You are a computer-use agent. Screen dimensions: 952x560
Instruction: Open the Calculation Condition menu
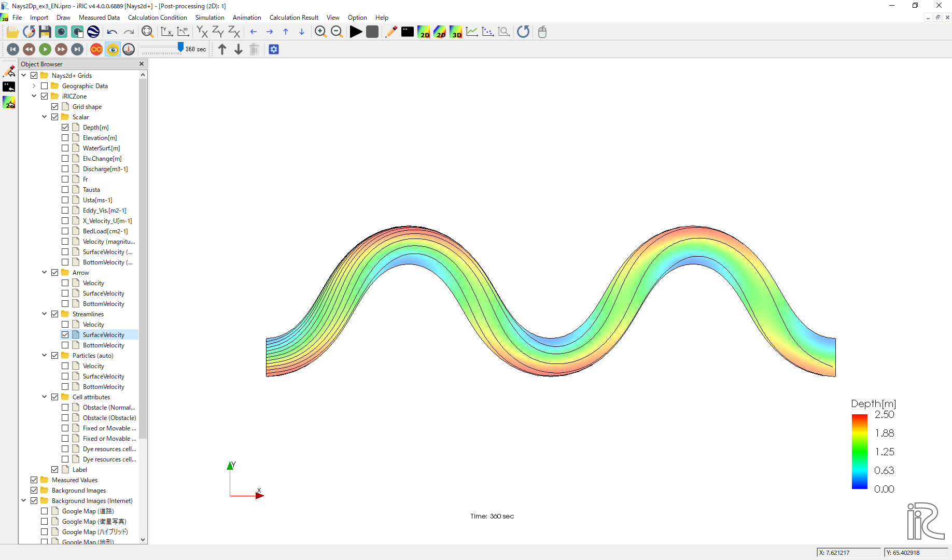157,18
